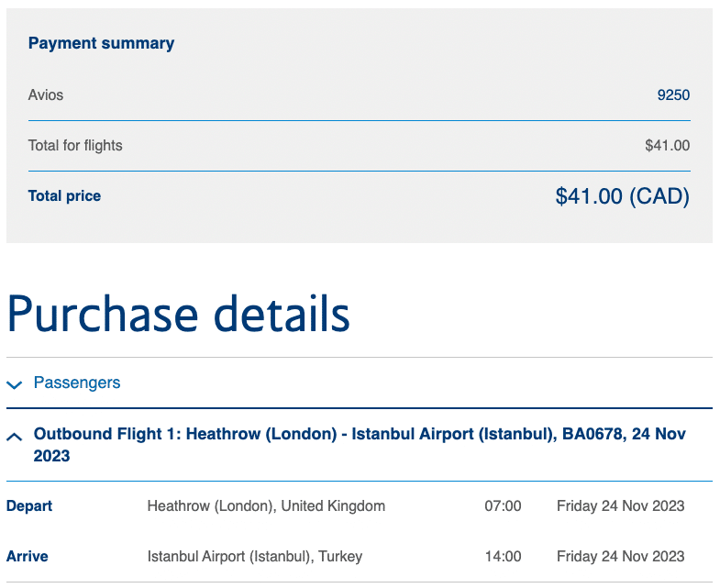Select the $41.00 total for flights amount
The height and width of the screenshot is (588, 720).
point(667,145)
